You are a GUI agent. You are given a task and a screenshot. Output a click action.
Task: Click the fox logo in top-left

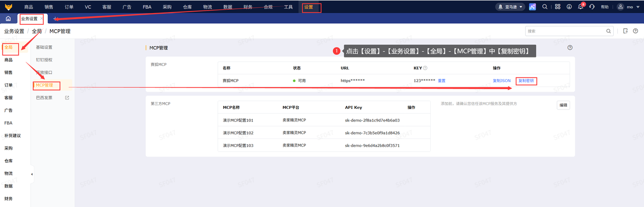click(9, 7)
